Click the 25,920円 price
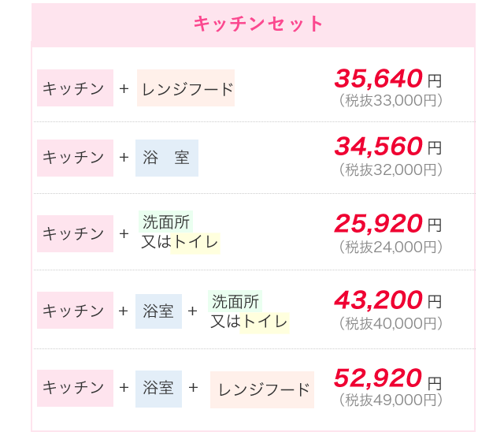The width and height of the screenshot is (504, 432). click(387, 224)
